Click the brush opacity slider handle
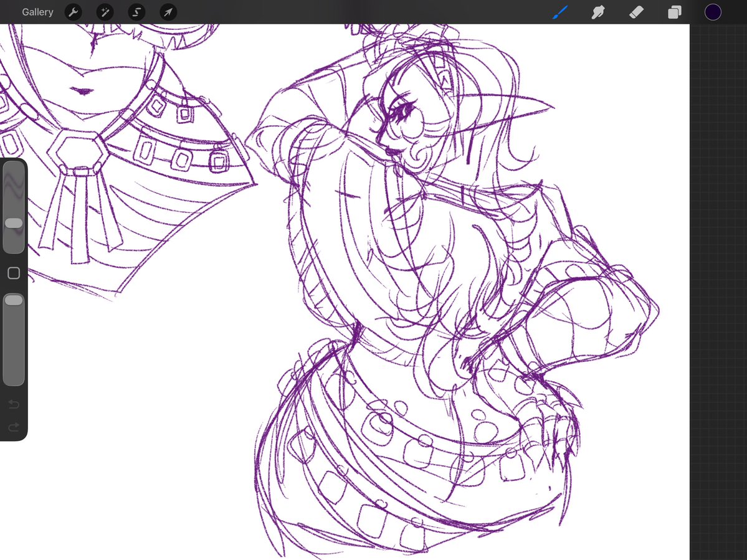 [13, 300]
